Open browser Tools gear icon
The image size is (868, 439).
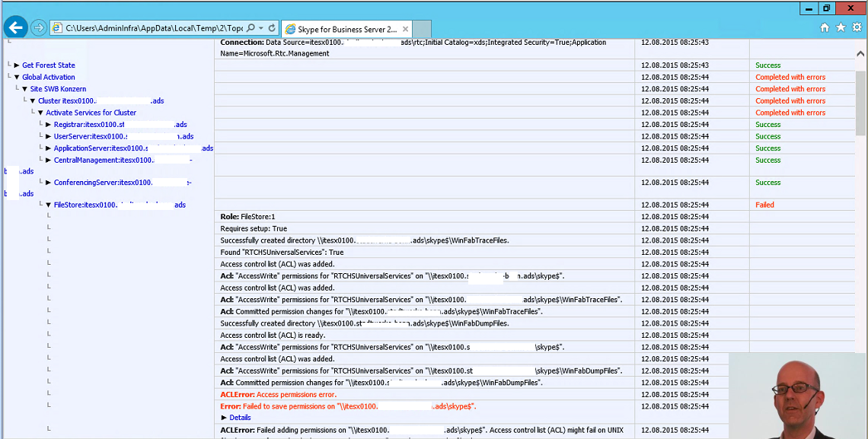tap(857, 27)
